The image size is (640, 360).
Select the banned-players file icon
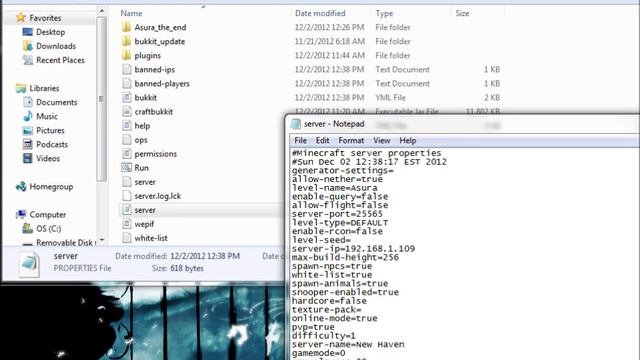pos(127,83)
